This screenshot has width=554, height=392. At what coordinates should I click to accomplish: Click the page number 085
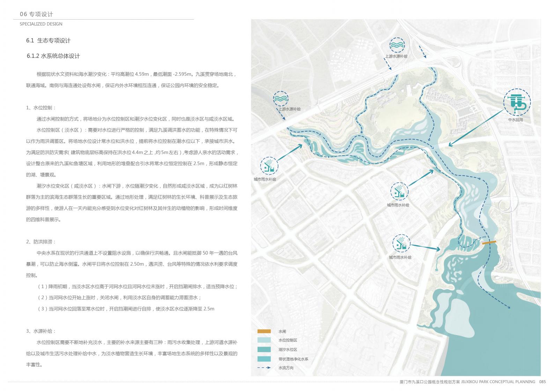(542, 382)
